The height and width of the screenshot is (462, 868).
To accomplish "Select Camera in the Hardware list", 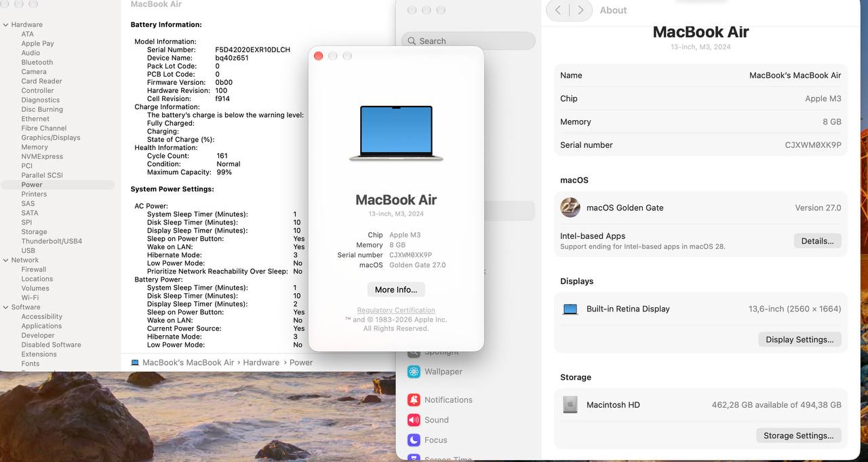I will click(34, 72).
